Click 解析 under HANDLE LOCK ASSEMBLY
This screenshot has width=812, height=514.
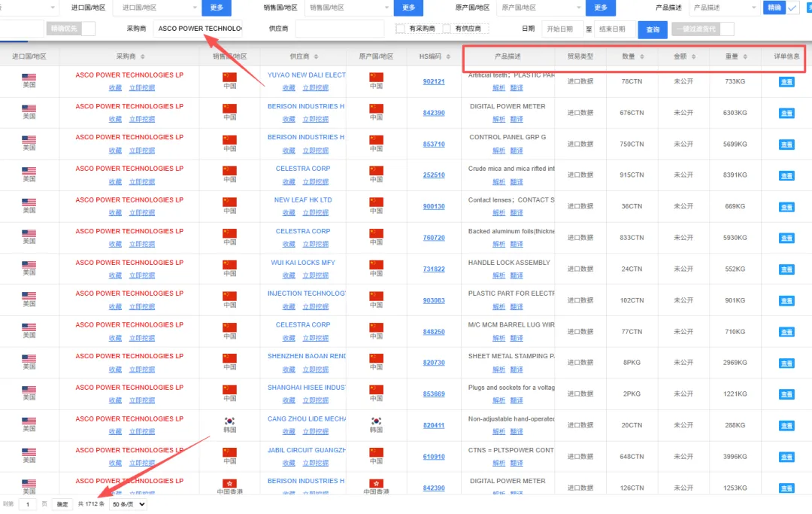point(498,275)
